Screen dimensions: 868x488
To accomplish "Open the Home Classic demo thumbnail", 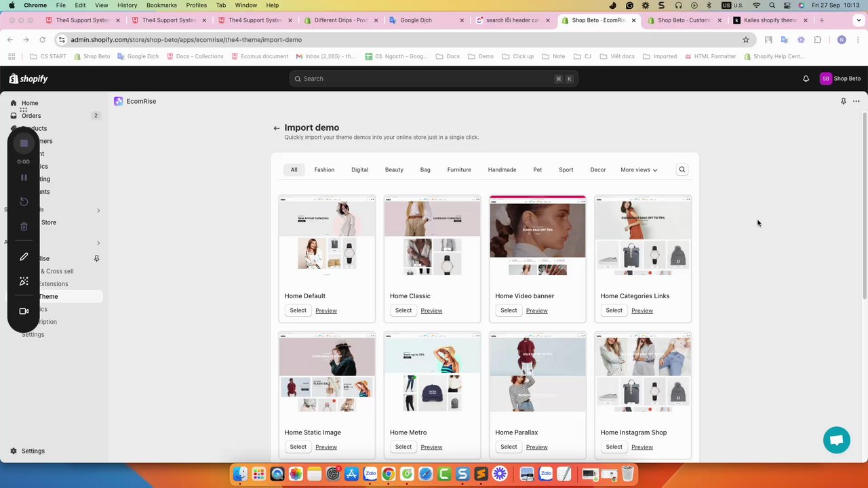I will pyautogui.click(x=432, y=236).
